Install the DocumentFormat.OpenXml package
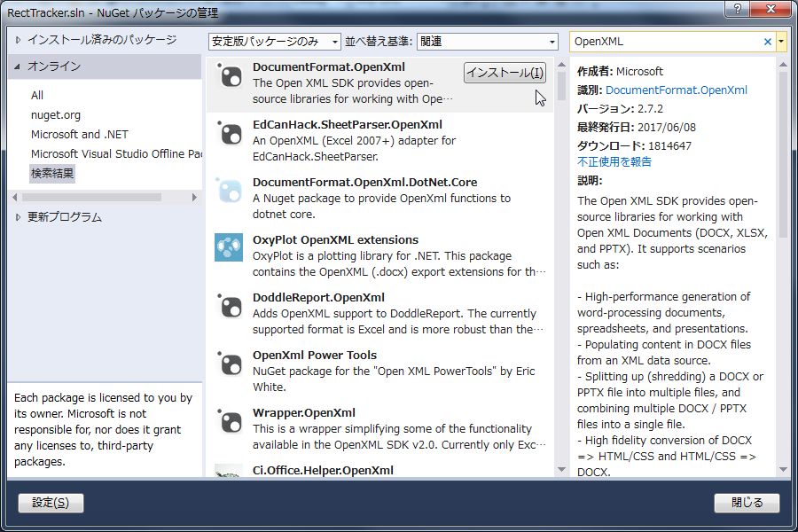This screenshot has height=532, width=798. click(x=505, y=73)
